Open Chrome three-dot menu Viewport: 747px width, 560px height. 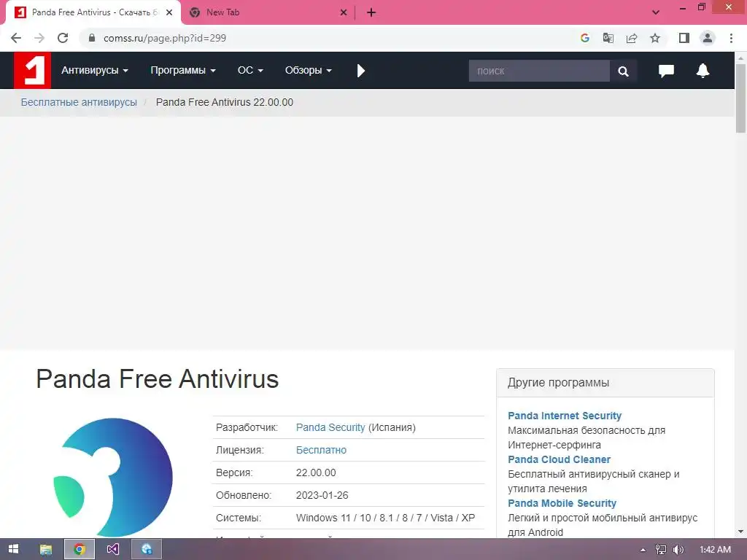point(731,38)
